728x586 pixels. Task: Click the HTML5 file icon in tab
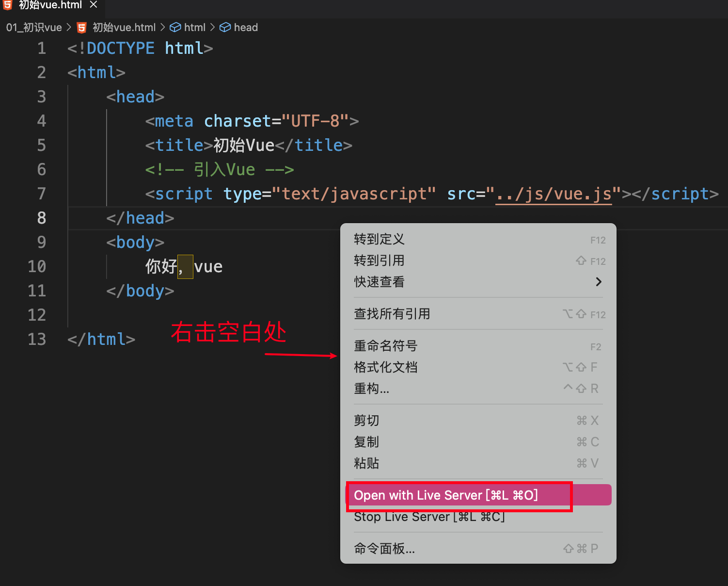pos(8,5)
